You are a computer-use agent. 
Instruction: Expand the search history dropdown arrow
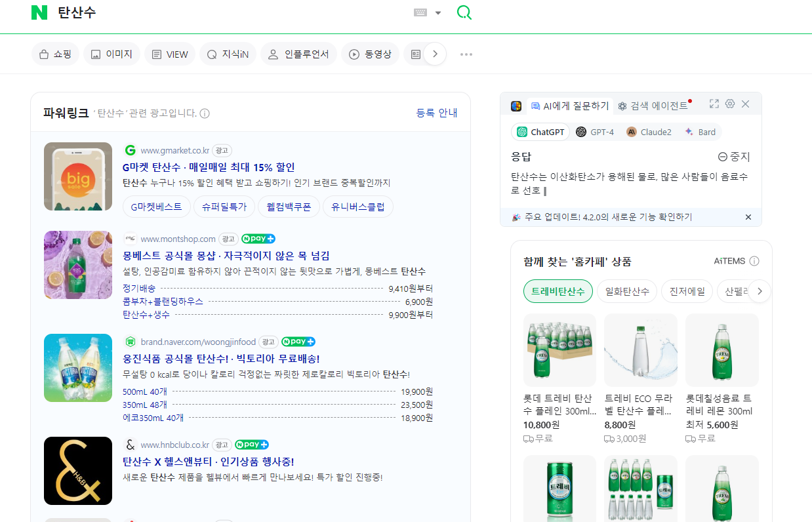coord(438,13)
